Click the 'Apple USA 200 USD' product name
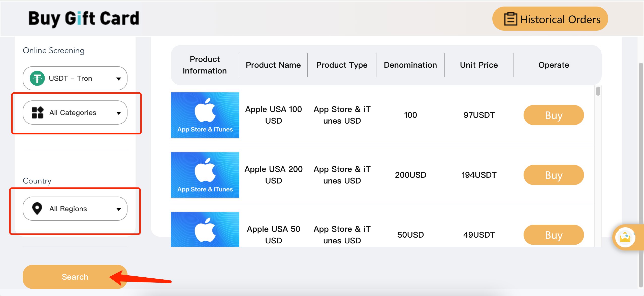Screen dimensions: 644x296 click(x=274, y=175)
